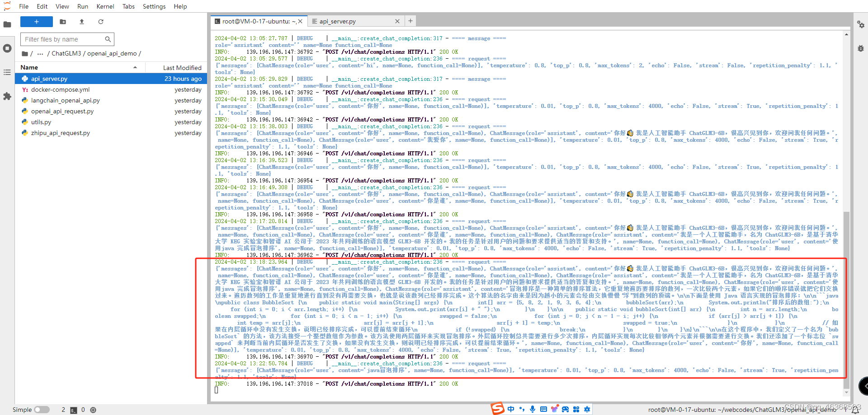
Task: Close the api_server.py tab
Action: pyautogui.click(x=397, y=21)
